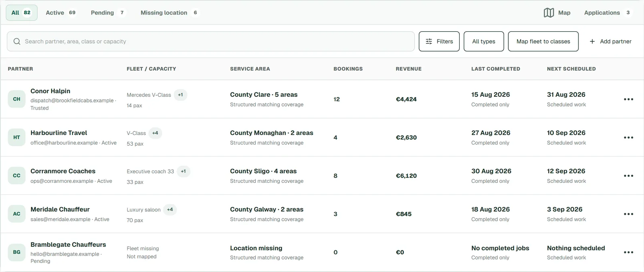
Task: Click the BG avatar badge
Action: point(17,252)
